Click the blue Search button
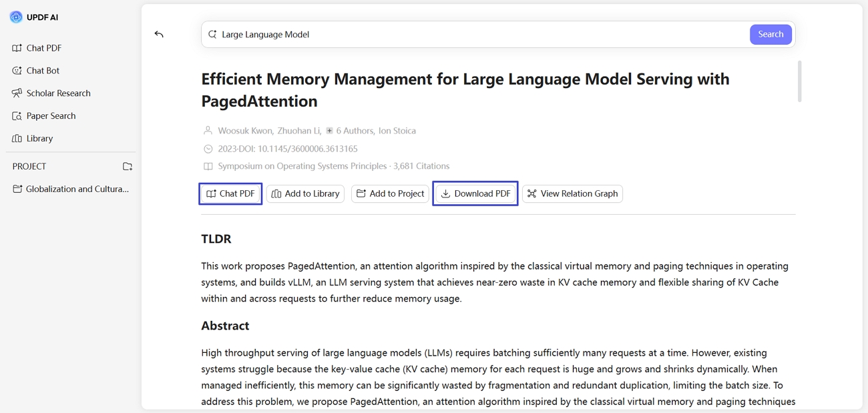The width and height of the screenshot is (868, 413). click(771, 34)
